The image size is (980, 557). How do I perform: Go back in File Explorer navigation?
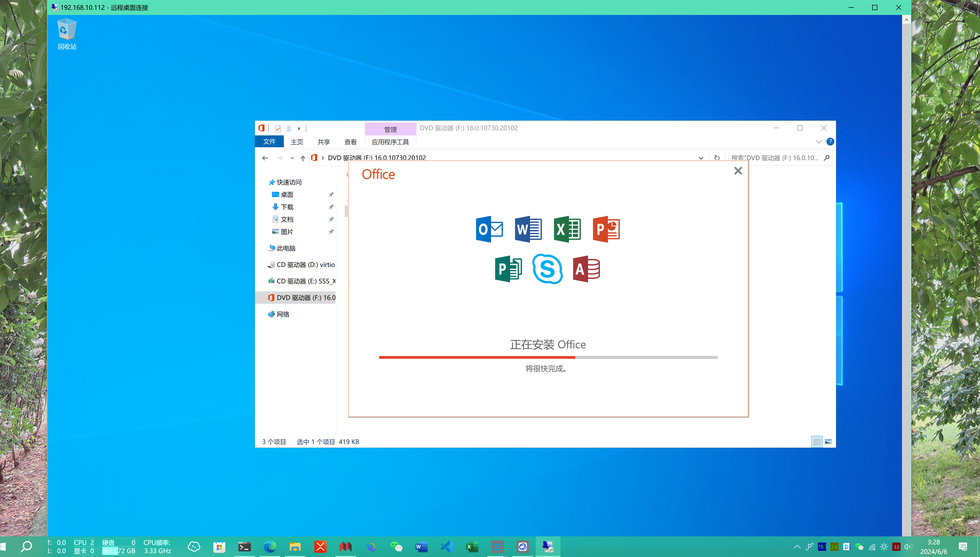tap(265, 158)
